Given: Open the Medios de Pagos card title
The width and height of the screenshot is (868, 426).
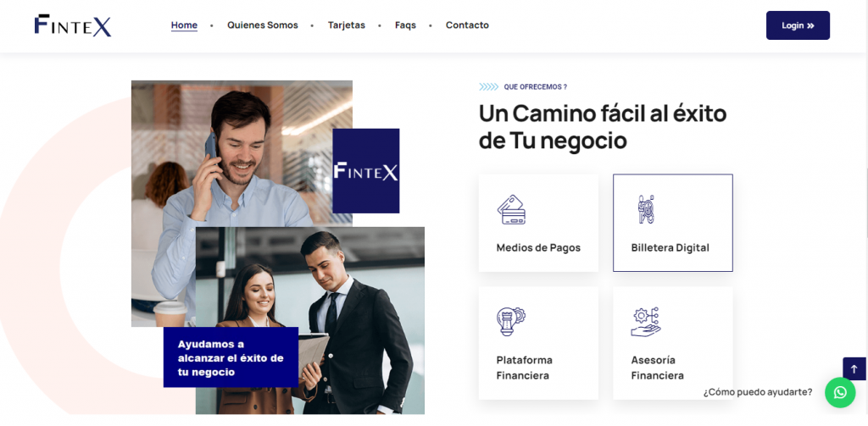Looking at the screenshot, I should tap(538, 248).
